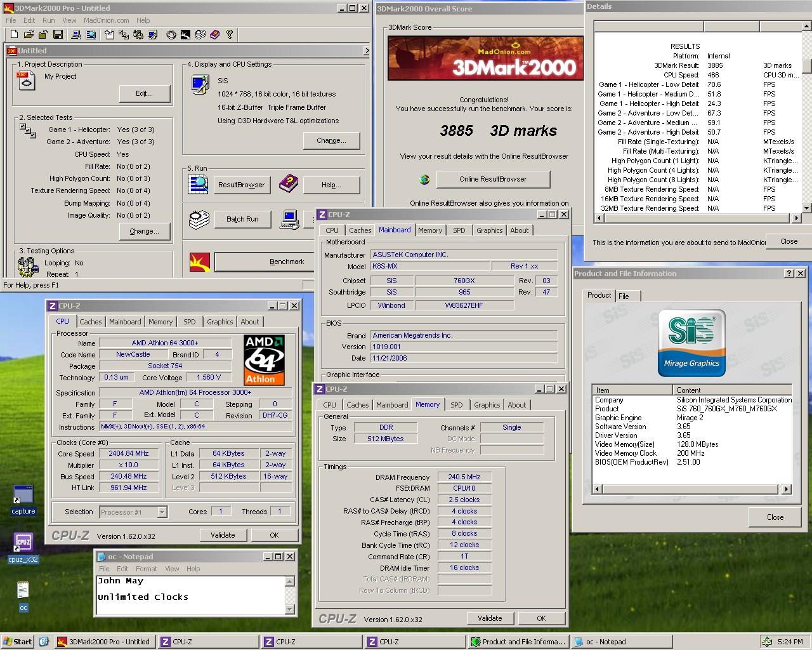Image resolution: width=812 pixels, height=650 pixels.
Task: Open the Start menu
Action: (18, 642)
